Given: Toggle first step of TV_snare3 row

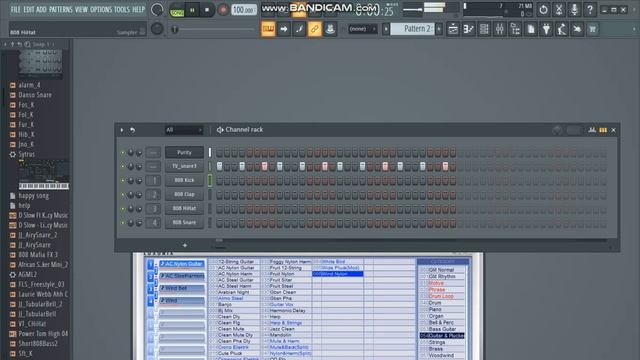Looking at the screenshot, I should [x=220, y=166].
